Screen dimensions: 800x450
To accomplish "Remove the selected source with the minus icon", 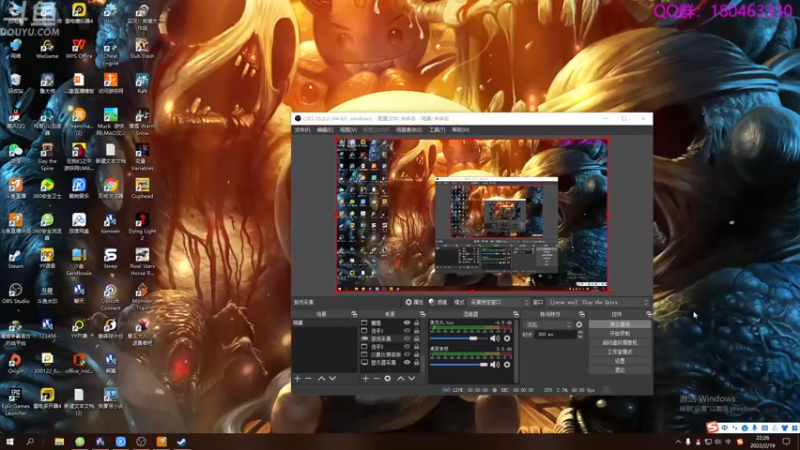I will (x=377, y=379).
